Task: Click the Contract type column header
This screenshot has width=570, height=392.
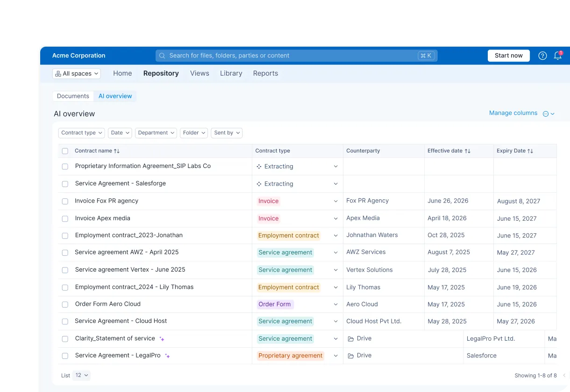Action: point(273,151)
